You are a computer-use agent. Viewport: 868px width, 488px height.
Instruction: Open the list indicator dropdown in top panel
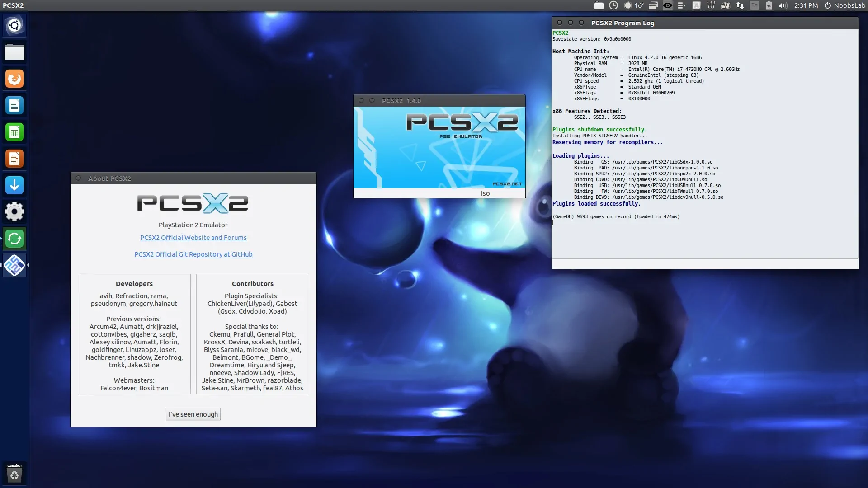tap(682, 5)
